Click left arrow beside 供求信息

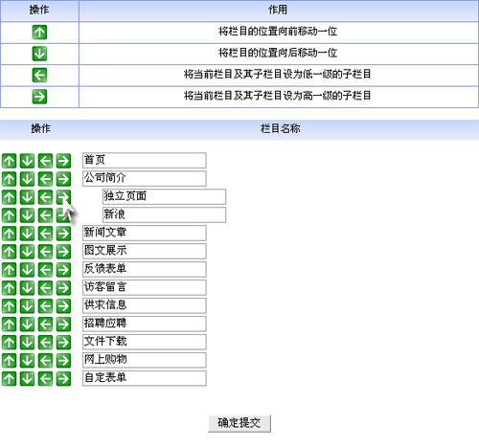[45, 306]
